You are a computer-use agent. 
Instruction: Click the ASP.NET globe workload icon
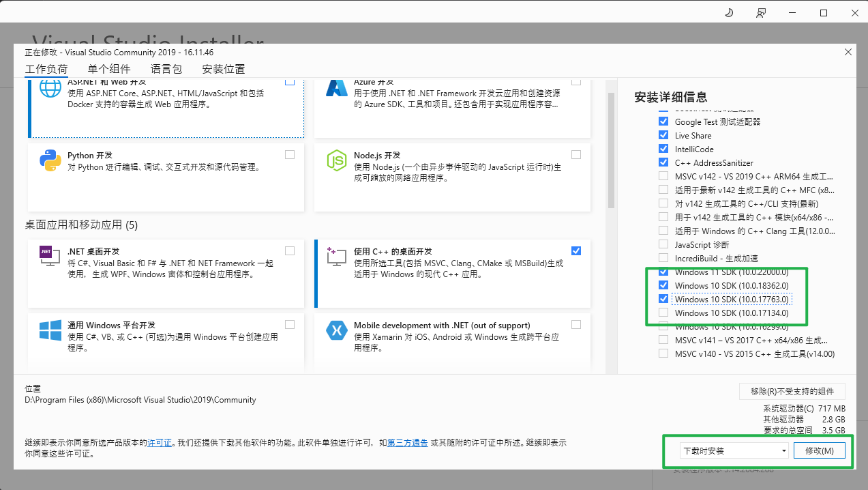pyautogui.click(x=50, y=89)
